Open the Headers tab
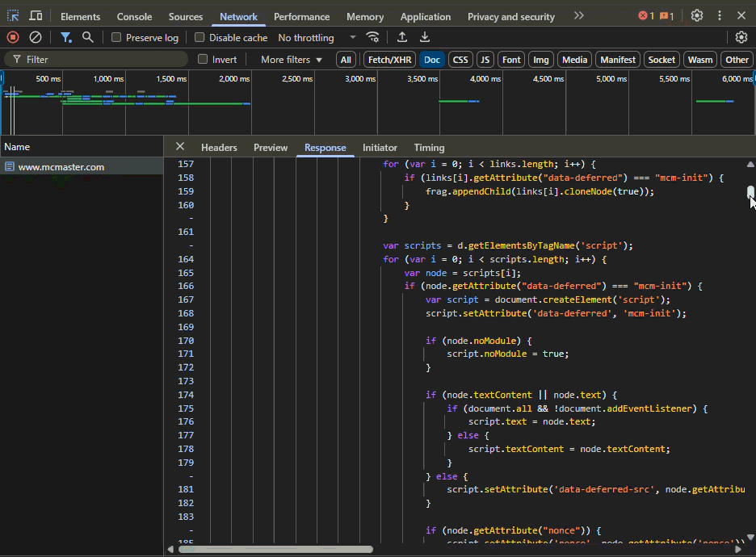 pyautogui.click(x=219, y=148)
